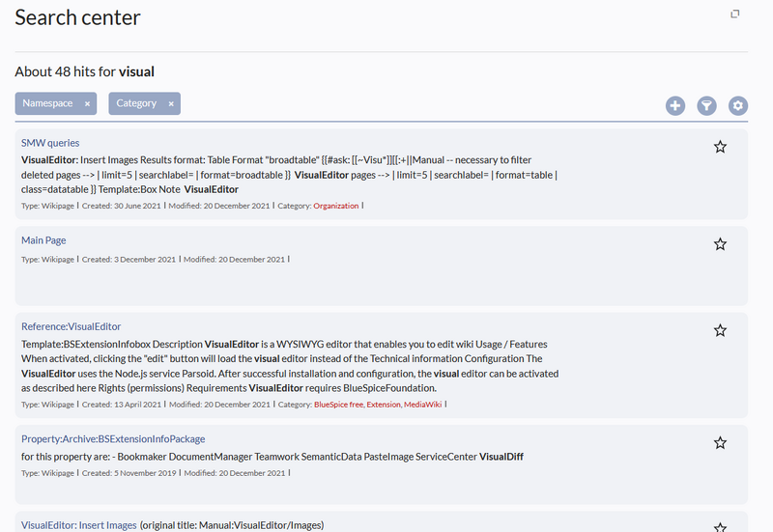
Task: Click the Organization category link
Action: tap(335, 206)
